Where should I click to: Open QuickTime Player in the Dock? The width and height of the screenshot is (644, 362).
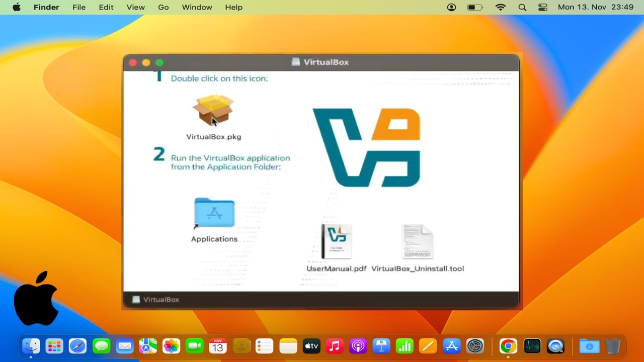coord(555,346)
